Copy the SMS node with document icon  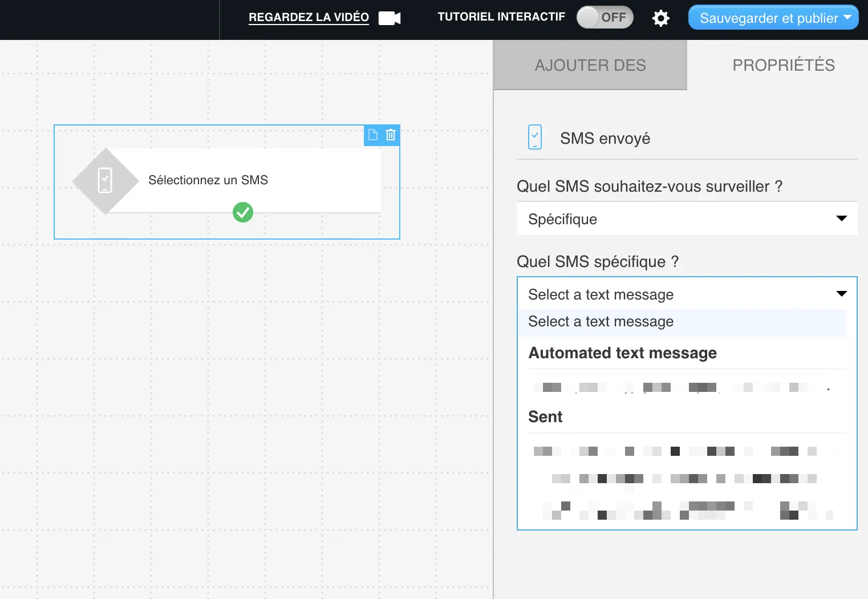373,135
